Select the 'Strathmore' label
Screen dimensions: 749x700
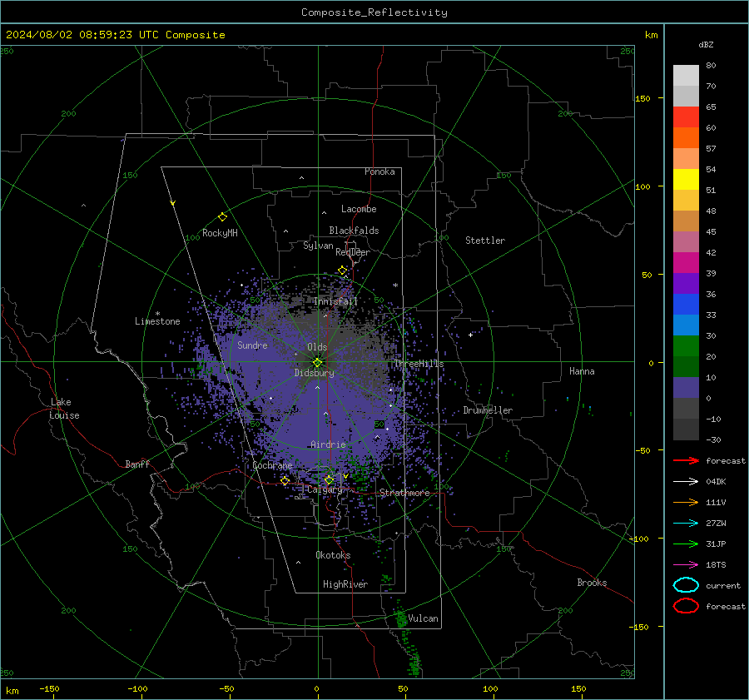[404, 493]
